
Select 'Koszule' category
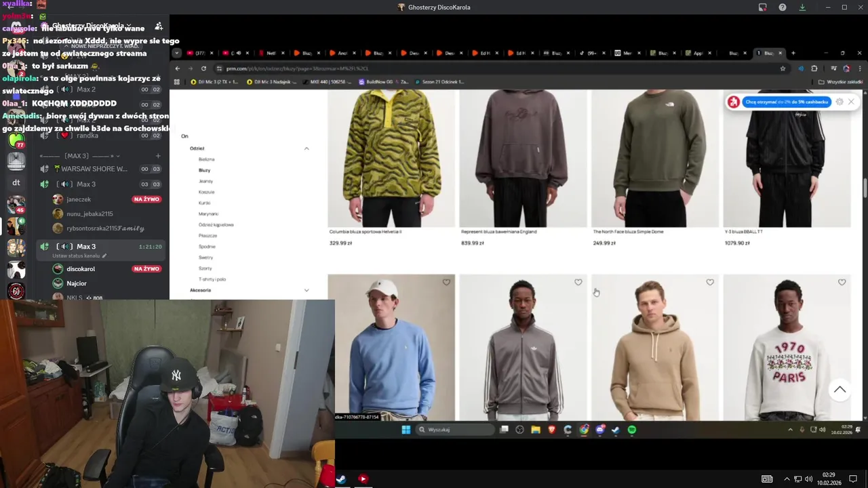click(206, 192)
